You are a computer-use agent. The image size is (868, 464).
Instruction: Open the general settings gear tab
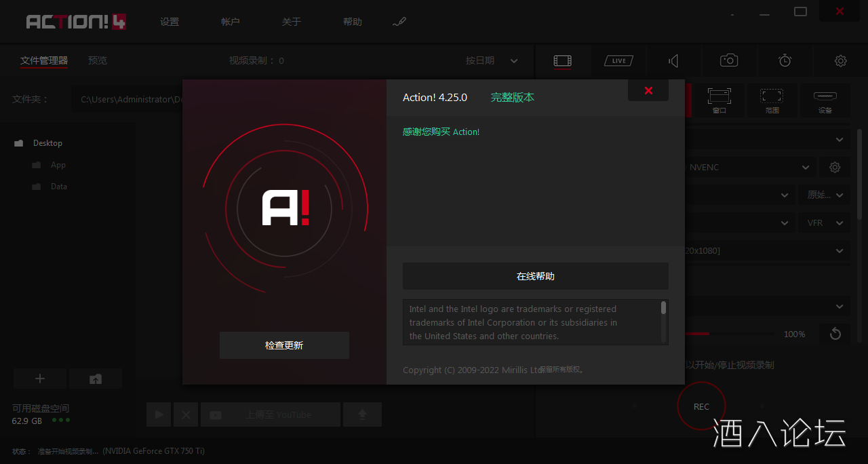pyautogui.click(x=840, y=61)
